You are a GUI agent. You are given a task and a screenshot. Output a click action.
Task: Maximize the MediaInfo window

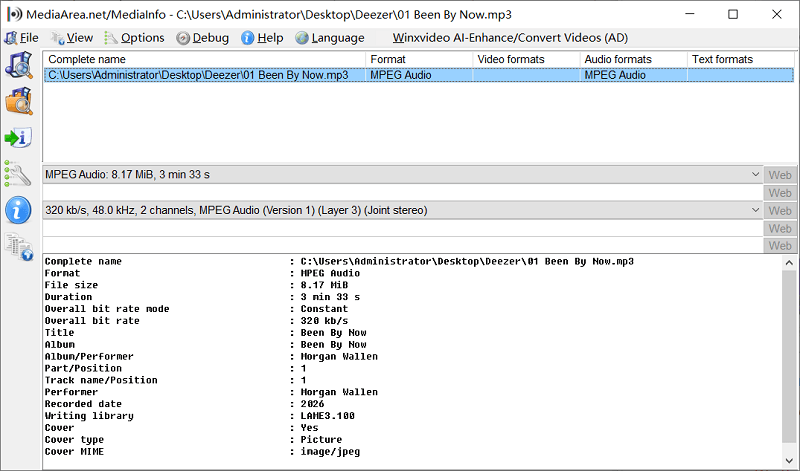(x=733, y=14)
